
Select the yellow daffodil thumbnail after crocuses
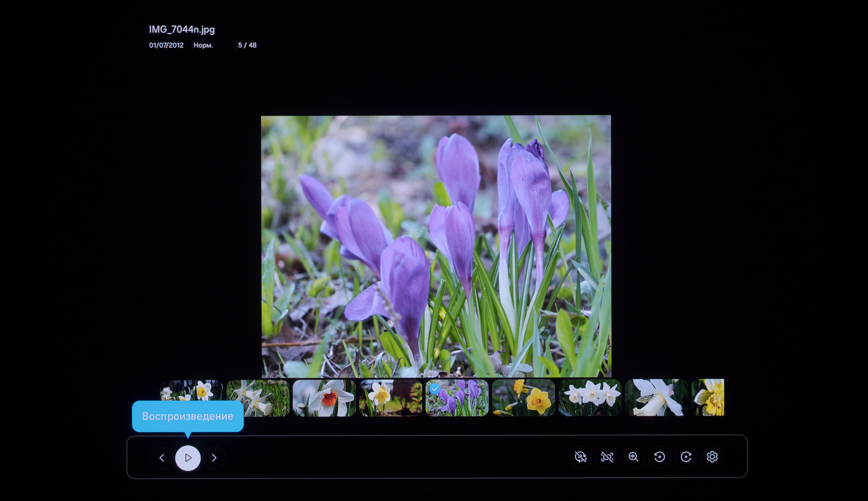pos(523,398)
